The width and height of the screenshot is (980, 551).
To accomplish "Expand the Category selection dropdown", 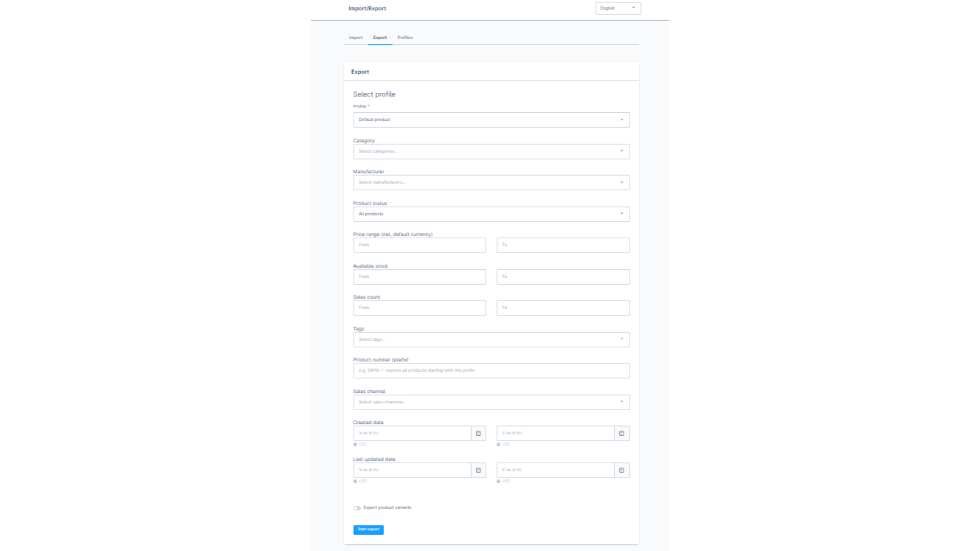I will point(491,152).
